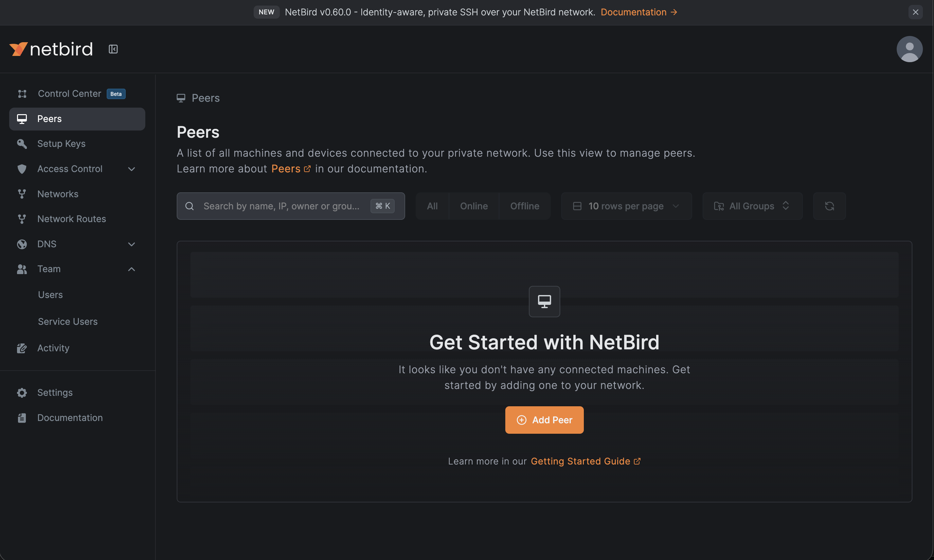Open the user account avatar menu
934x560 pixels.
(x=909, y=49)
